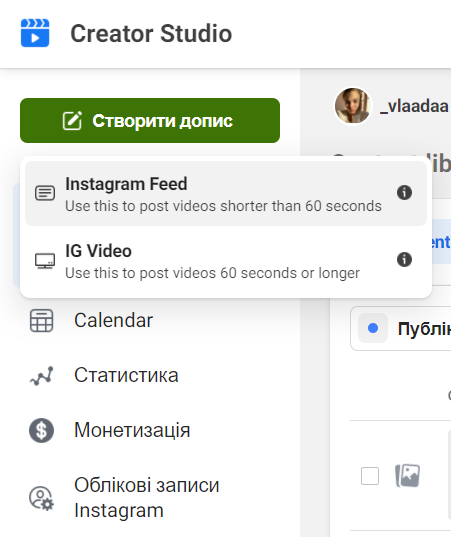Click 'Use this to post videos shorter than 60 seconds'

223,206
